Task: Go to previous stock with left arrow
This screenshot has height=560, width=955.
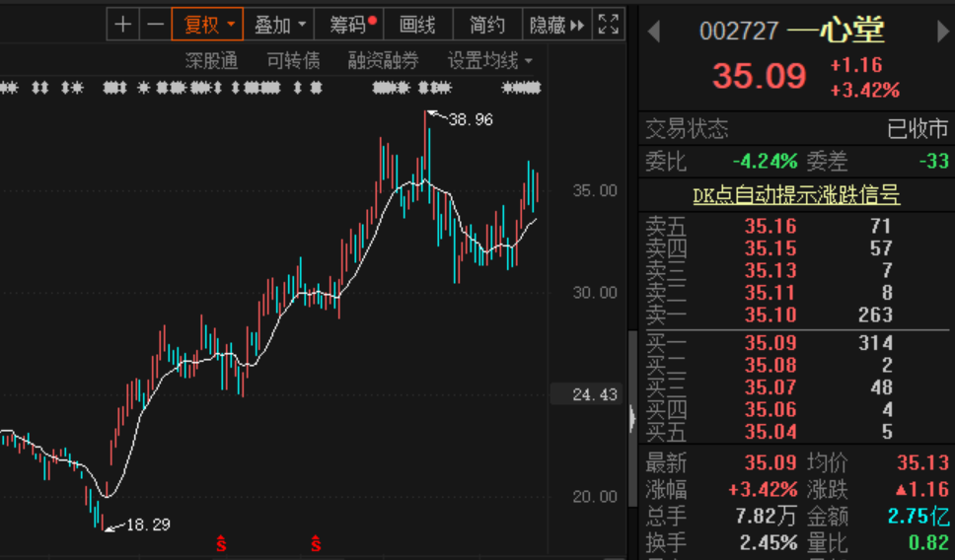Action: pyautogui.click(x=654, y=31)
